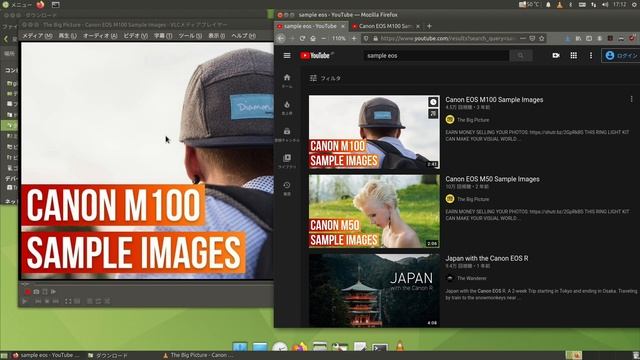Screen dimensions: 640x360
Task: Open three-dot menu for M100 result
Action: pos(631,99)
